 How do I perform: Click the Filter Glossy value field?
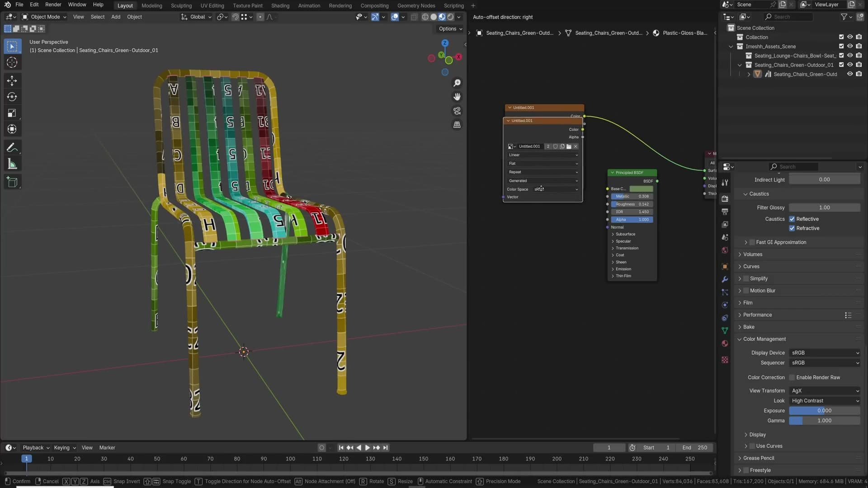tap(825, 207)
